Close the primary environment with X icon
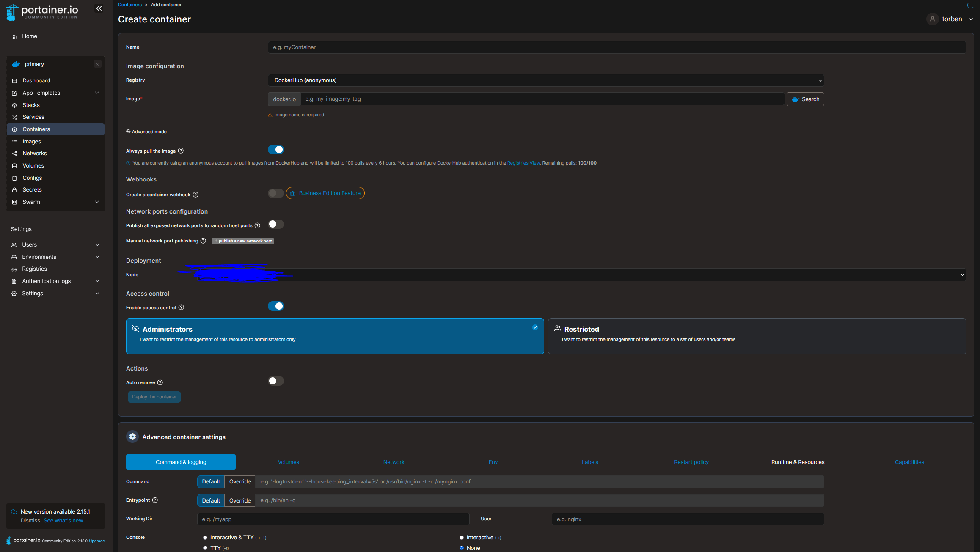The width and height of the screenshot is (980, 552). tap(97, 64)
